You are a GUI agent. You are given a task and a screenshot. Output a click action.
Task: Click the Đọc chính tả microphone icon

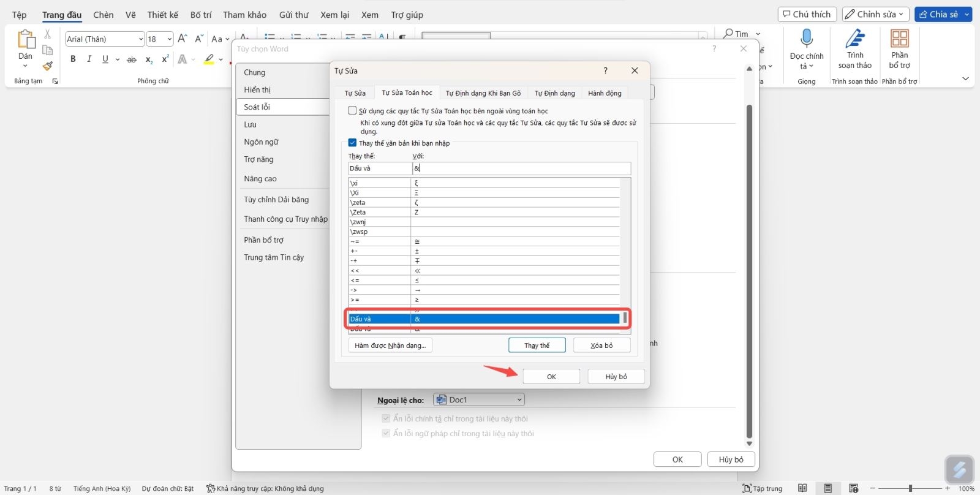tap(807, 39)
